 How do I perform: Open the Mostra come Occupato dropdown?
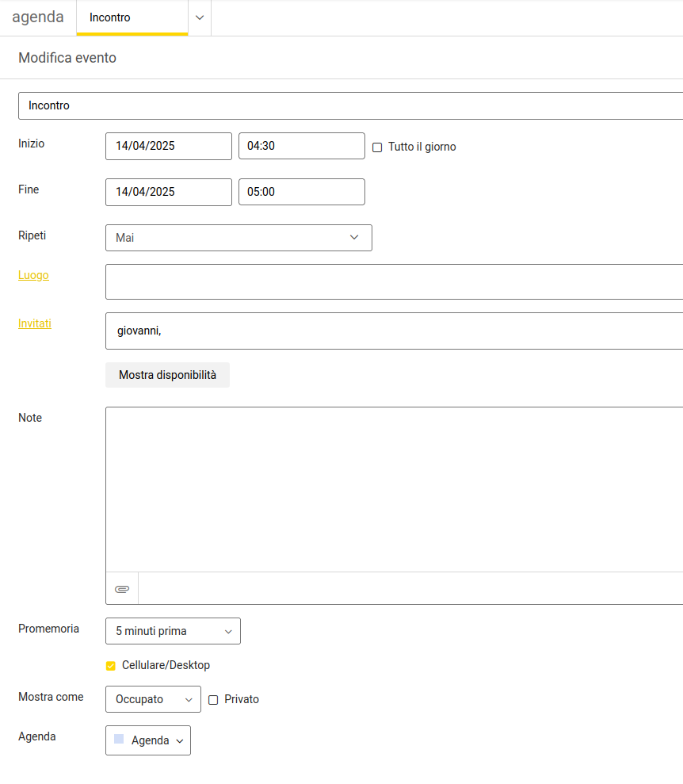(153, 699)
